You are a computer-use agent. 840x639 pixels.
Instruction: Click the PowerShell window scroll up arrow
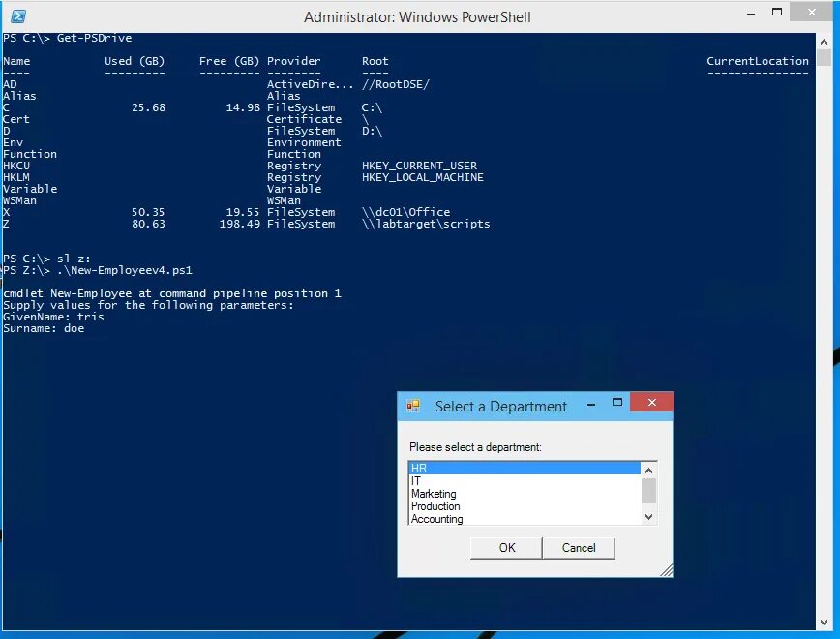(824, 41)
